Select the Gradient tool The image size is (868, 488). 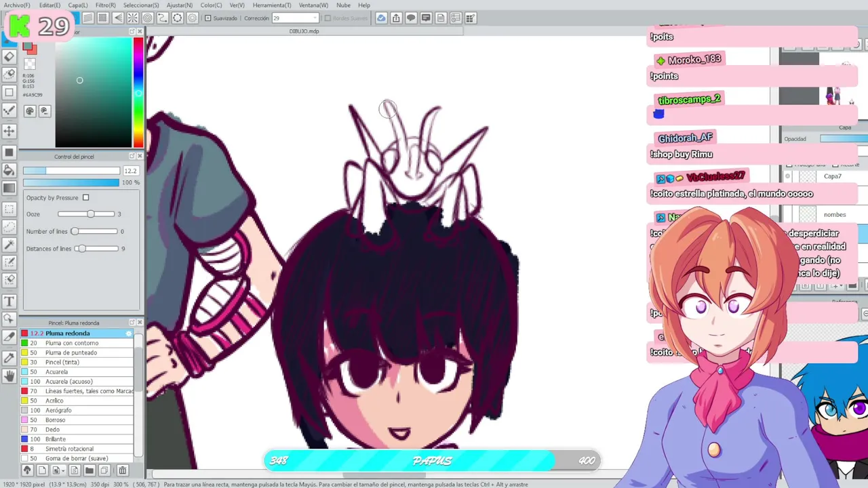[x=9, y=188]
